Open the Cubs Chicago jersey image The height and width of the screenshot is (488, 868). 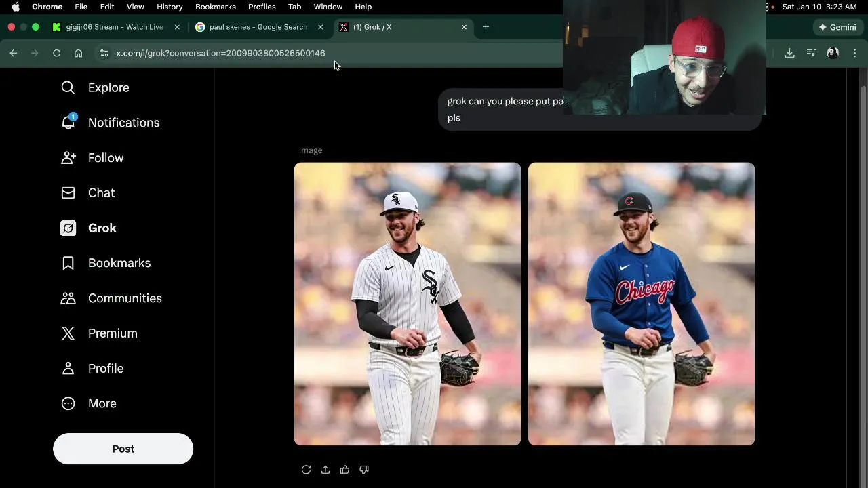pyautogui.click(x=642, y=304)
